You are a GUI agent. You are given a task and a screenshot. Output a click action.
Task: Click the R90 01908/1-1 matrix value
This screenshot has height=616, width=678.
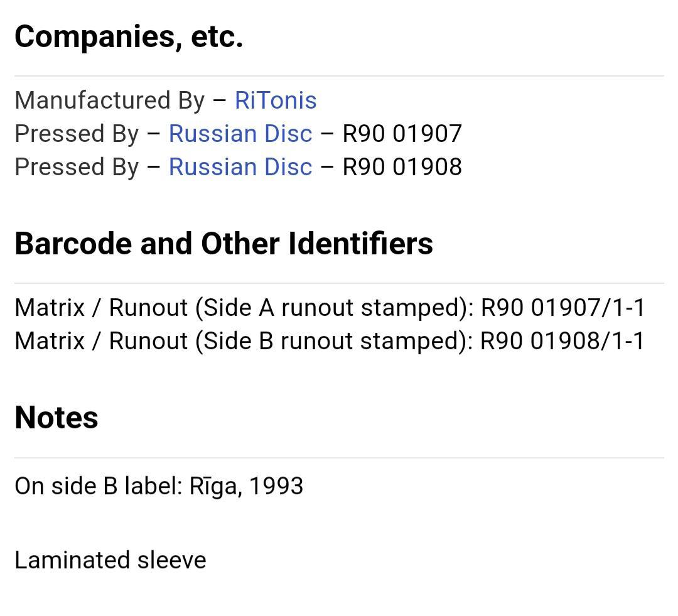[562, 341]
